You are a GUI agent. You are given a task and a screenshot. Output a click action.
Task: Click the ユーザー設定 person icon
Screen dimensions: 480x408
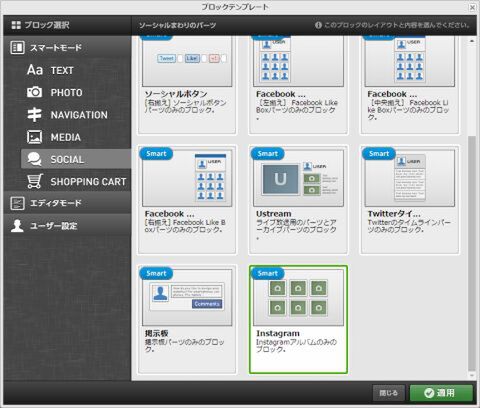pos(17,226)
